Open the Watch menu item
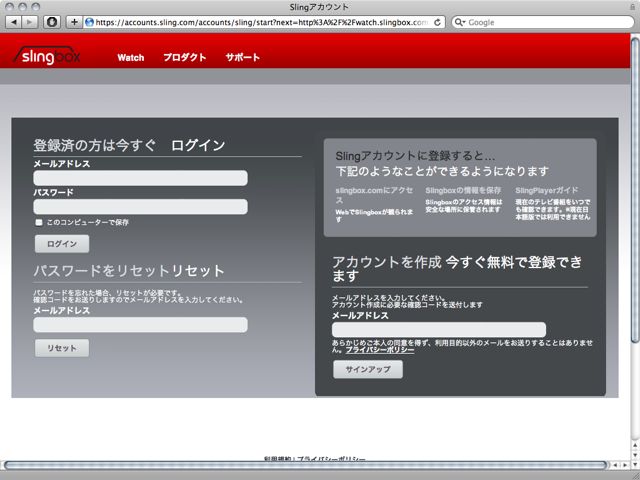640x480 pixels. 131,58
